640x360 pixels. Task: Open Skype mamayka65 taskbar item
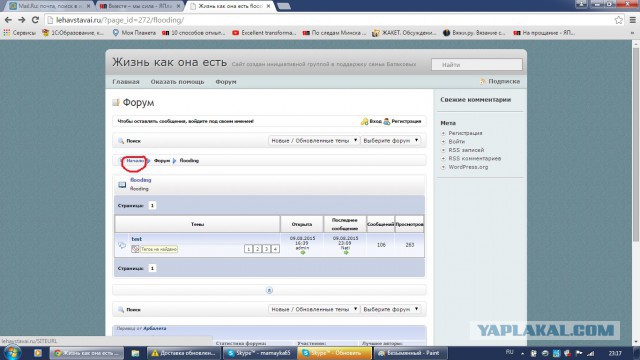pos(260,353)
